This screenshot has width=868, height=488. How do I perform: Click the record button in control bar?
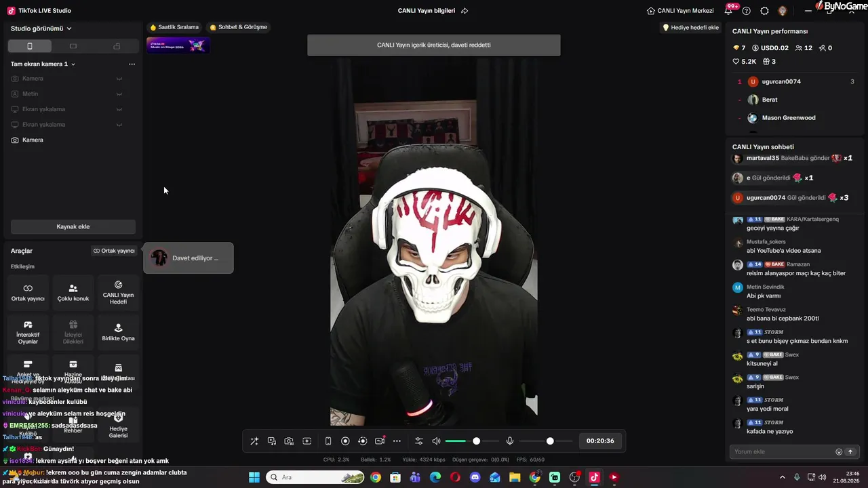coord(345,441)
